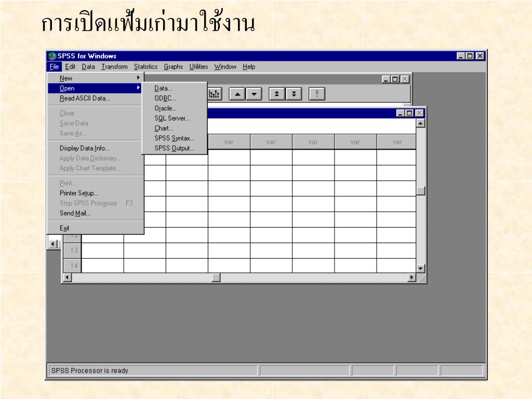This screenshot has height=399, width=532.
Task: Maximize the data editor window
Action: pos(409,113)
